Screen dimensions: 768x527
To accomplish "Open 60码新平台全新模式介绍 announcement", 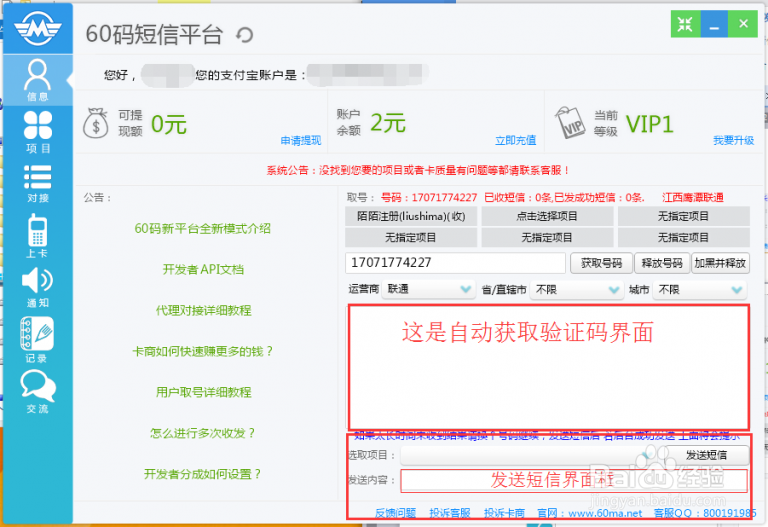I will click(203, 229).
